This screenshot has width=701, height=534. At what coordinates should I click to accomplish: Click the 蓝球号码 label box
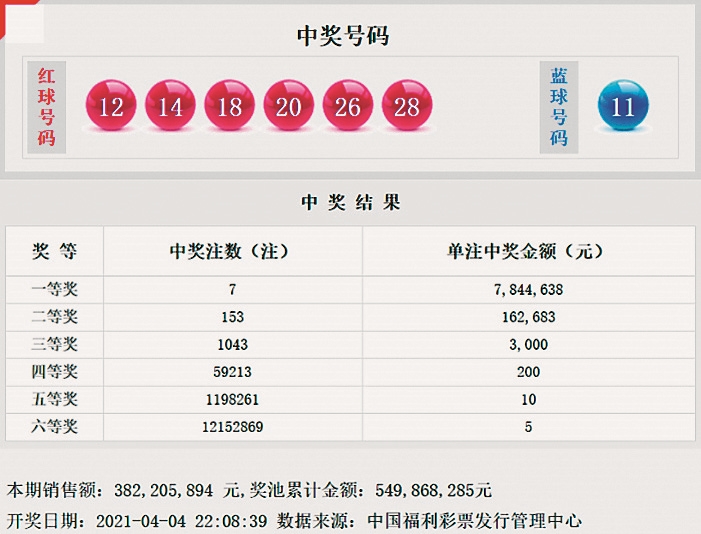click(x=559, y=106)
